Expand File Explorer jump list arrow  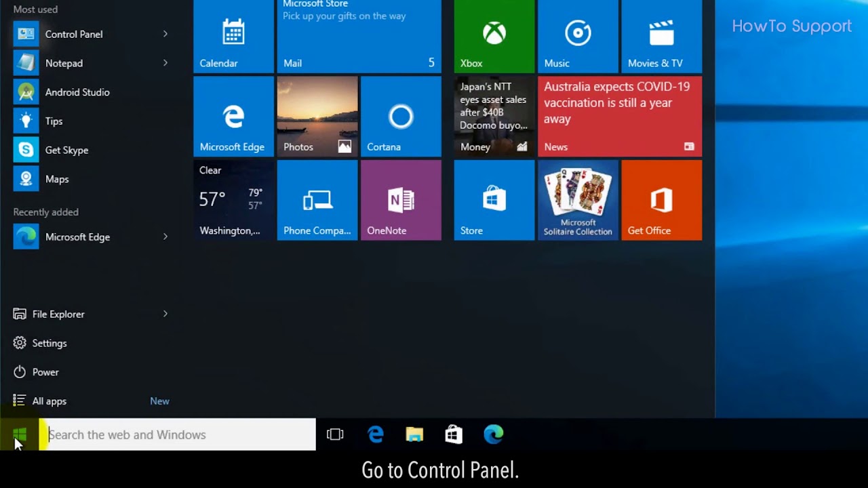pyautogui.click(x=165, y=314)
